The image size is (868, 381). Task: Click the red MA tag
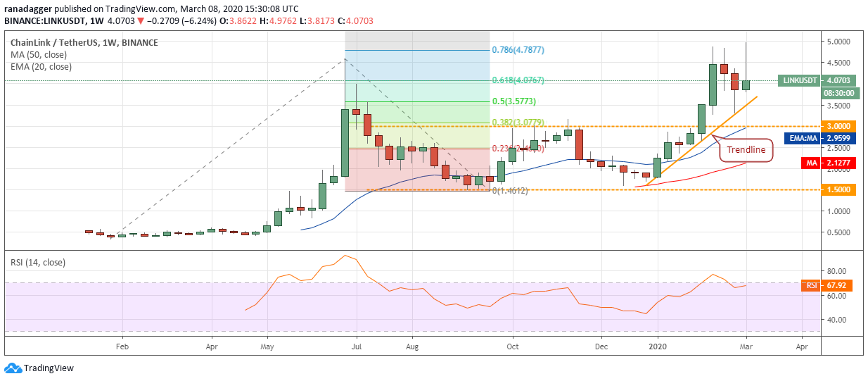pyautogui.click(x=812, y=163)
